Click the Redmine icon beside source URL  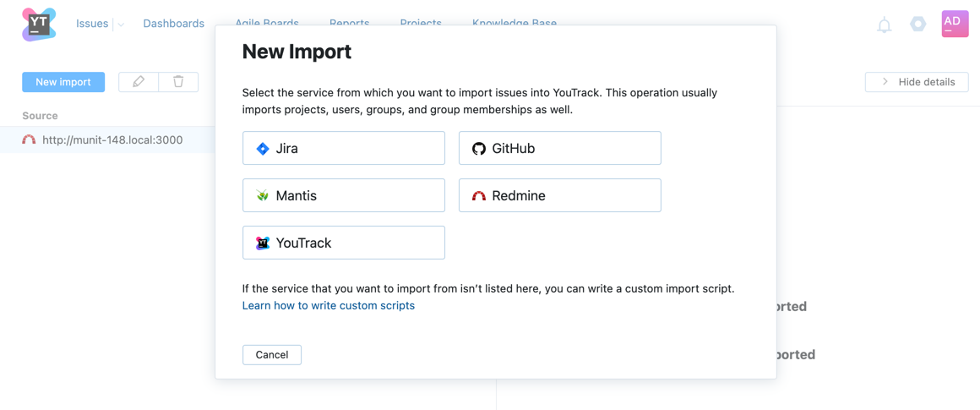(29, 140)
